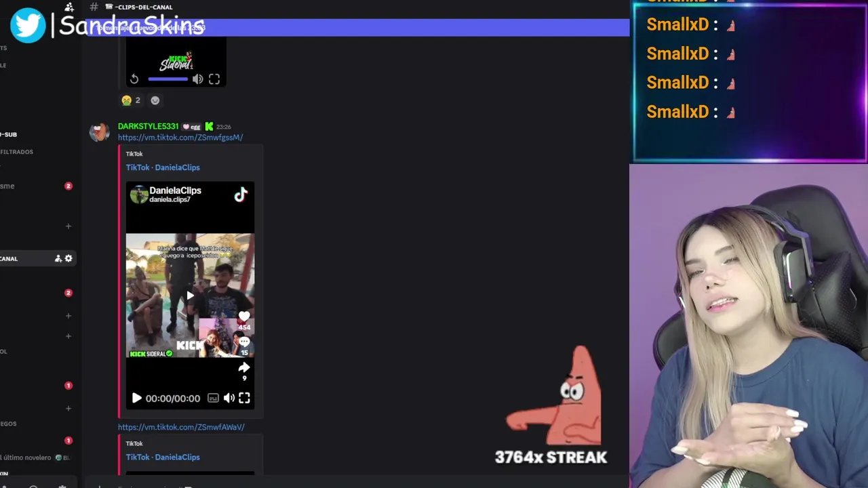Open TikTok · DanielaClips title under ZSmwfgssM link
Image resolution: width=868 pixels, height=488 pixels.
[x=163, y=167]
